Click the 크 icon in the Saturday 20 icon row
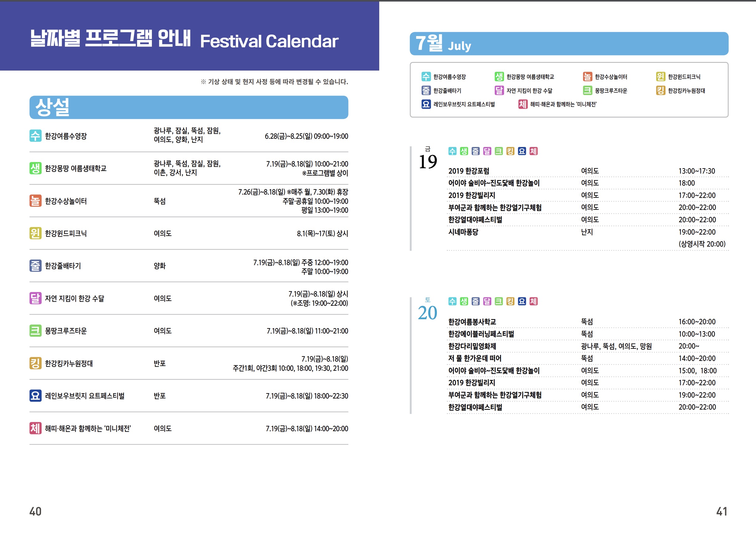The width and height of the screenshot is (756, 538). coord(499,301)
